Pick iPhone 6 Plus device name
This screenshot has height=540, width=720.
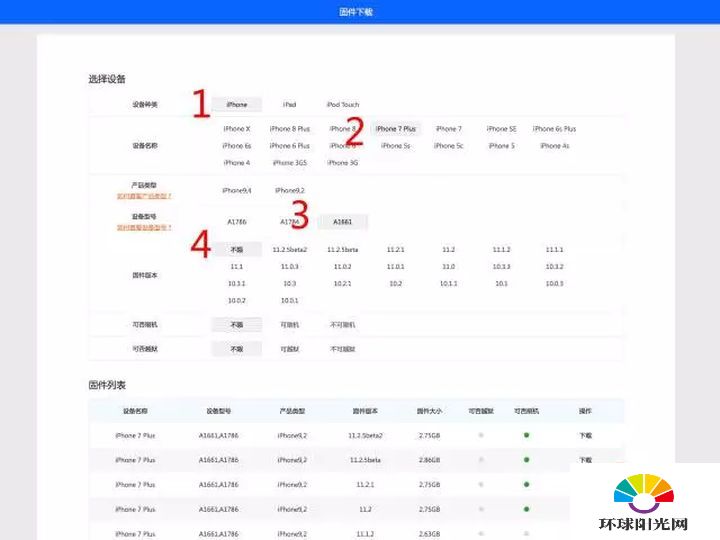pos(290,146)
